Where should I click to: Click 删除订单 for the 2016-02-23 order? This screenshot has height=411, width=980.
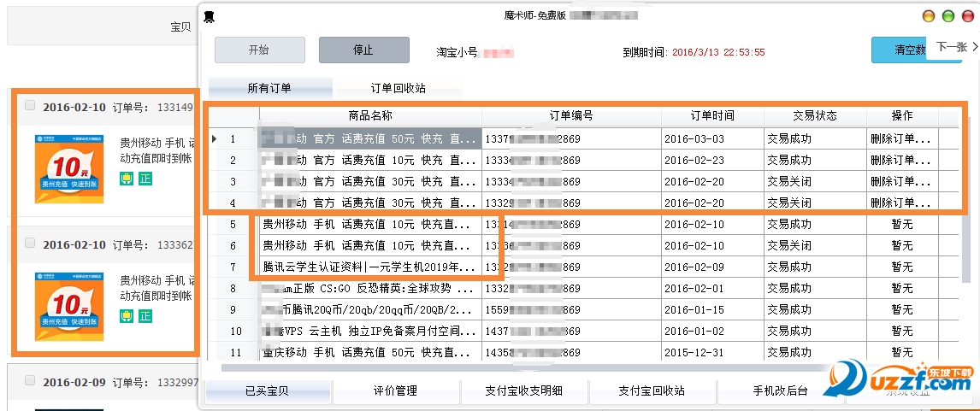pyautogui.click(x=901, y=160)
